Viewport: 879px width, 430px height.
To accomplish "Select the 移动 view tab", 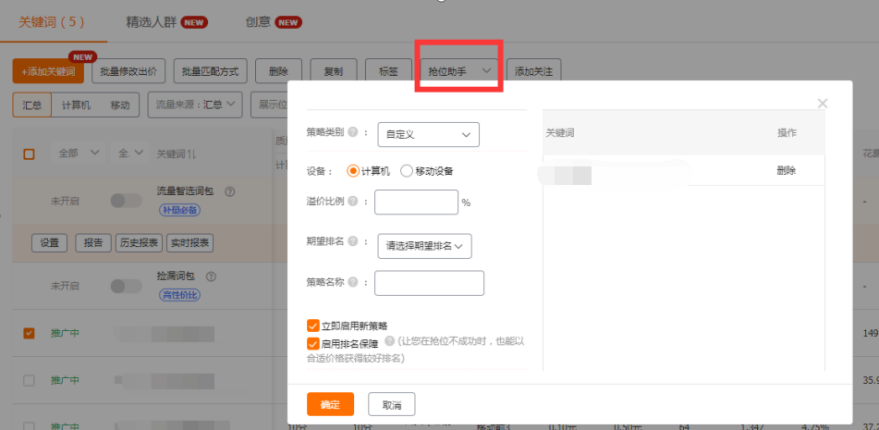I will click(x=119, y=105).
